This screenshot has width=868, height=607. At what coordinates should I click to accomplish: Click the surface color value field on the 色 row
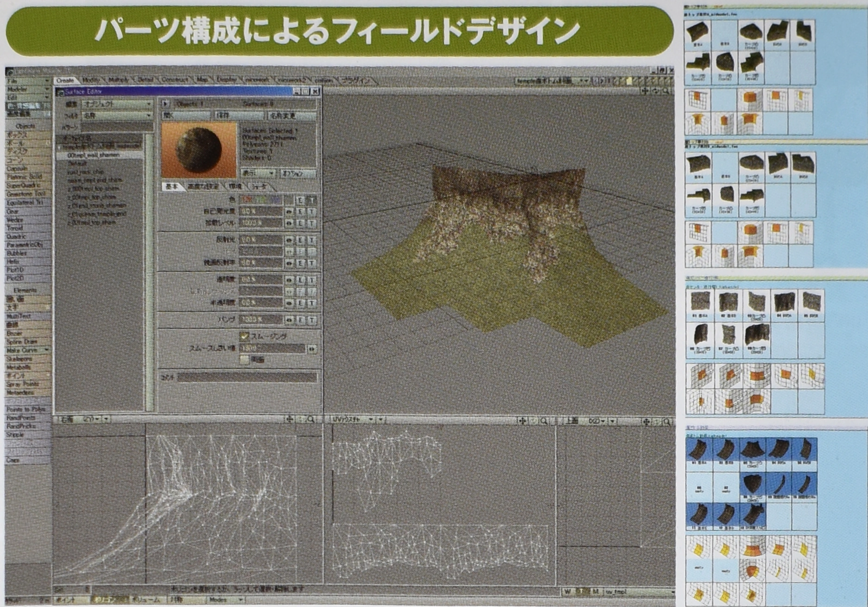pos(261,200)
